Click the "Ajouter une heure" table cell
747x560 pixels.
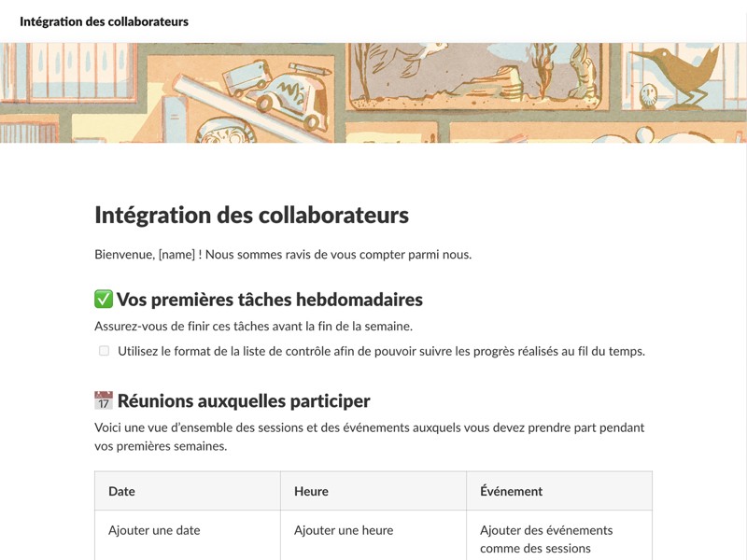344,530
